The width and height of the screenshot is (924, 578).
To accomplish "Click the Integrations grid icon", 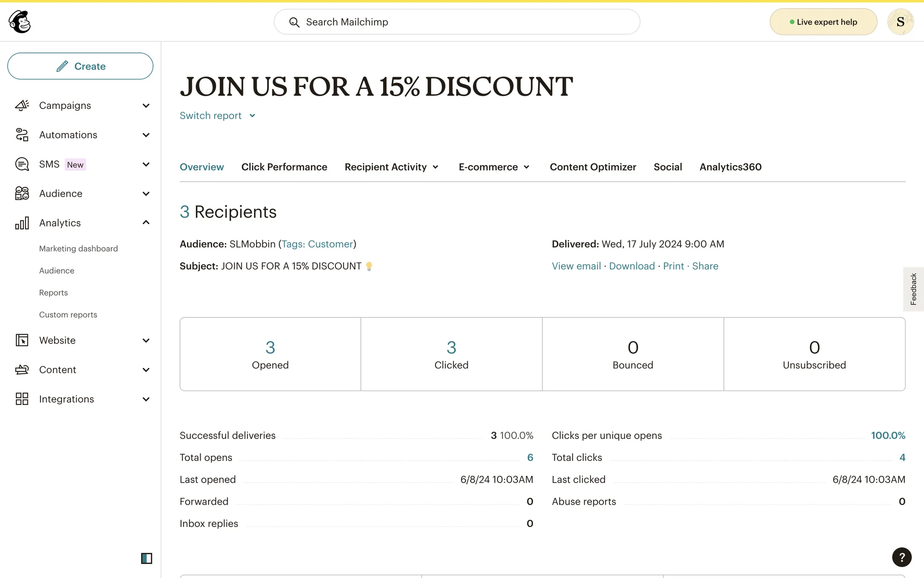I will tap(22, 399).
